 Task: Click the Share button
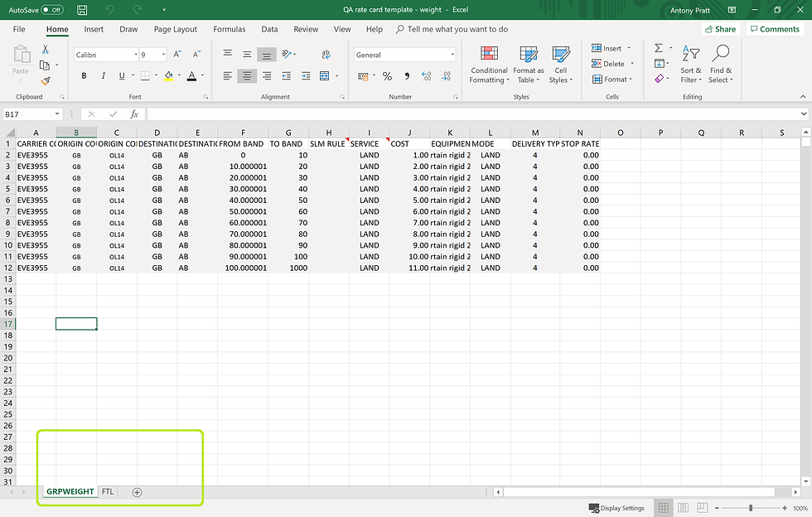(x=720, y=29)
